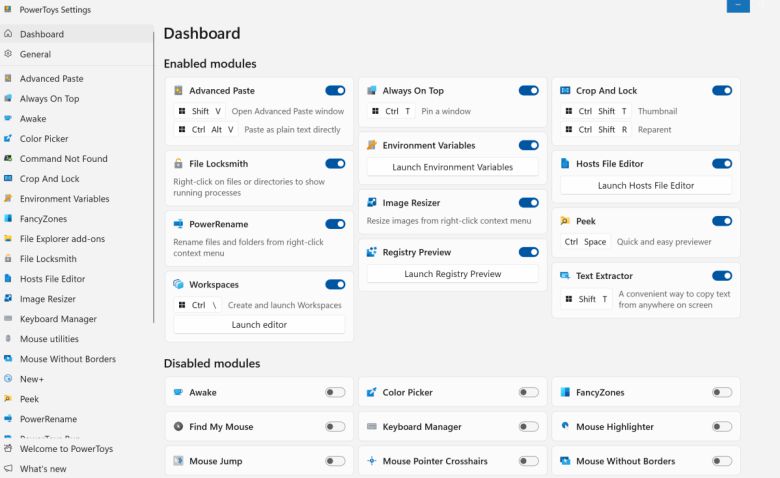
Task: Click the FancyZones icon in sidebar
Action: click(9, 219)
